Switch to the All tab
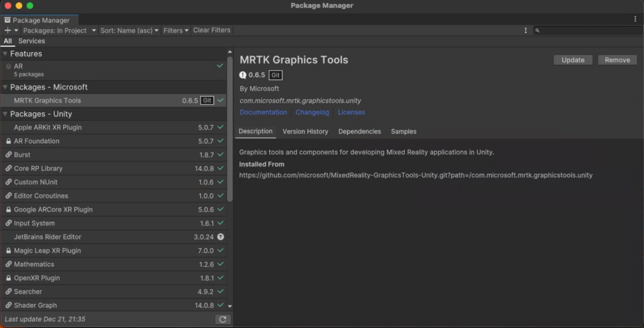The width and height of the screenshot is (644, 328). [x=8, y=41]
